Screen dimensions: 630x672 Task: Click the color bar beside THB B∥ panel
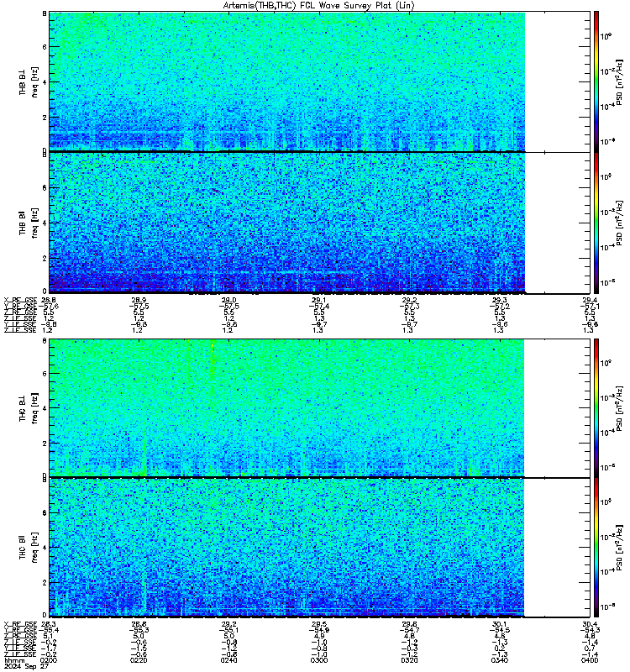[596, 223]
